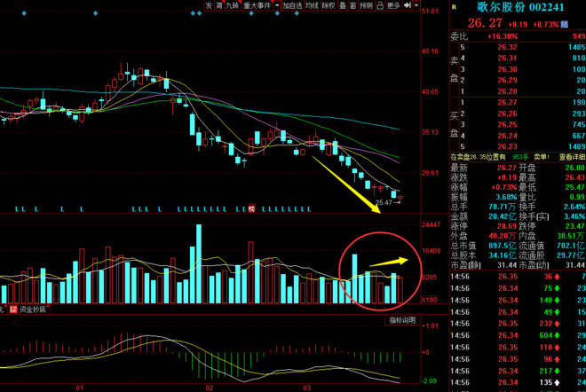Image resolution: width=586 pixels, height=392 pixels.
Task: Click the 九转 indicator button
Action: coord(232,5)
